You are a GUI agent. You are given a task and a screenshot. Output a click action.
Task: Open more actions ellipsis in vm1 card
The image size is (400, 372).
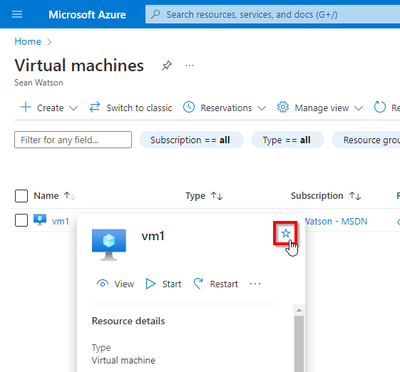[255, 284]
